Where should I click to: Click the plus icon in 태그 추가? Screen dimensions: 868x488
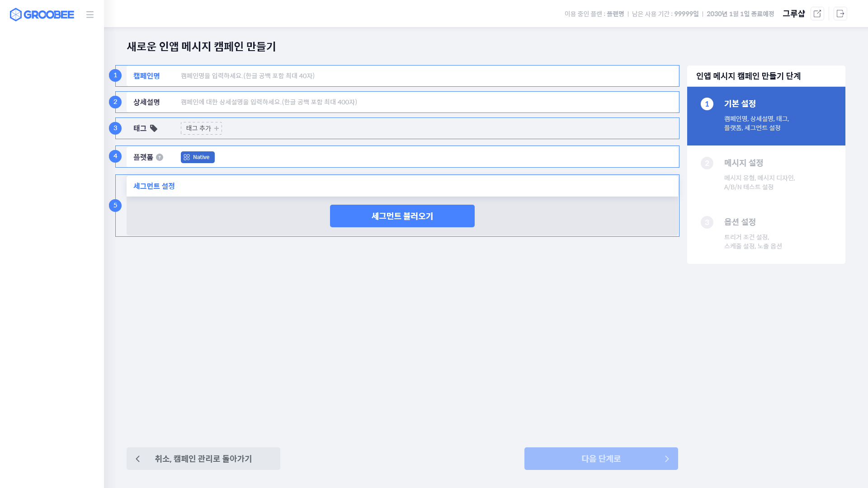point(217,128)
